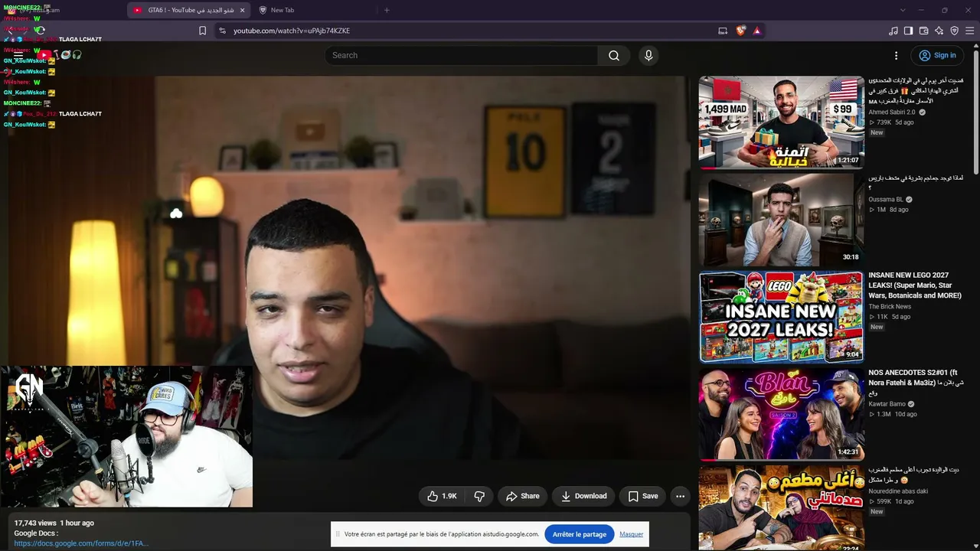The height and width of the screenshot is (551, 980).
Task: Focus the YouTube Search field
Action: [462, 55]
